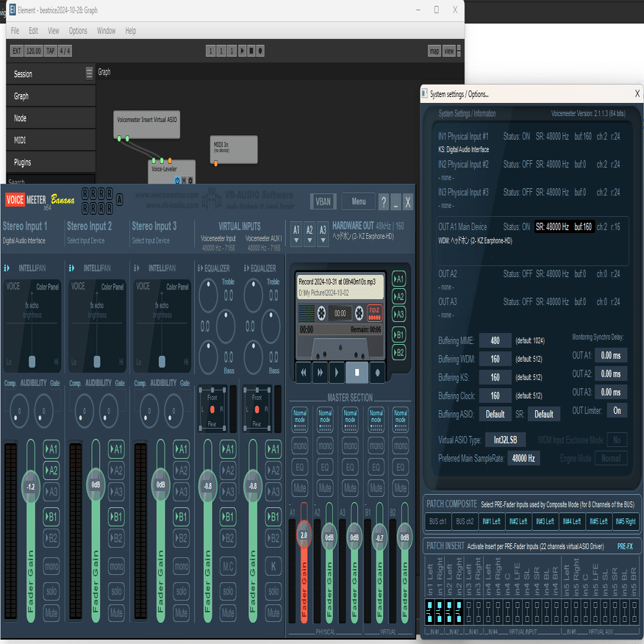Click the red A1 master fader knob
This screenshot has height=644, width=644.
click(304, 535)
